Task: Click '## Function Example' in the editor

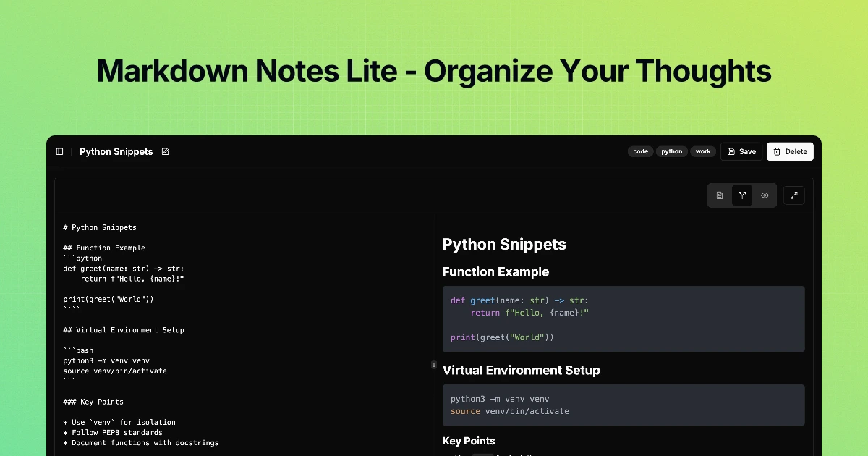Action: coord(104,248)
